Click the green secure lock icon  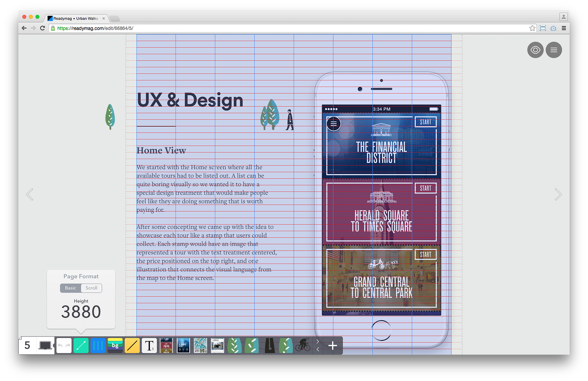53,28
